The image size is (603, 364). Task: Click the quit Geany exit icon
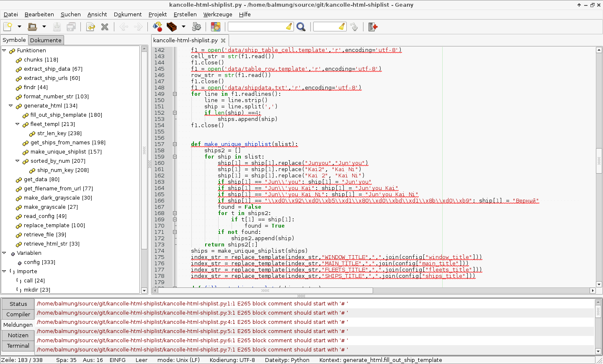pos(373,27)
